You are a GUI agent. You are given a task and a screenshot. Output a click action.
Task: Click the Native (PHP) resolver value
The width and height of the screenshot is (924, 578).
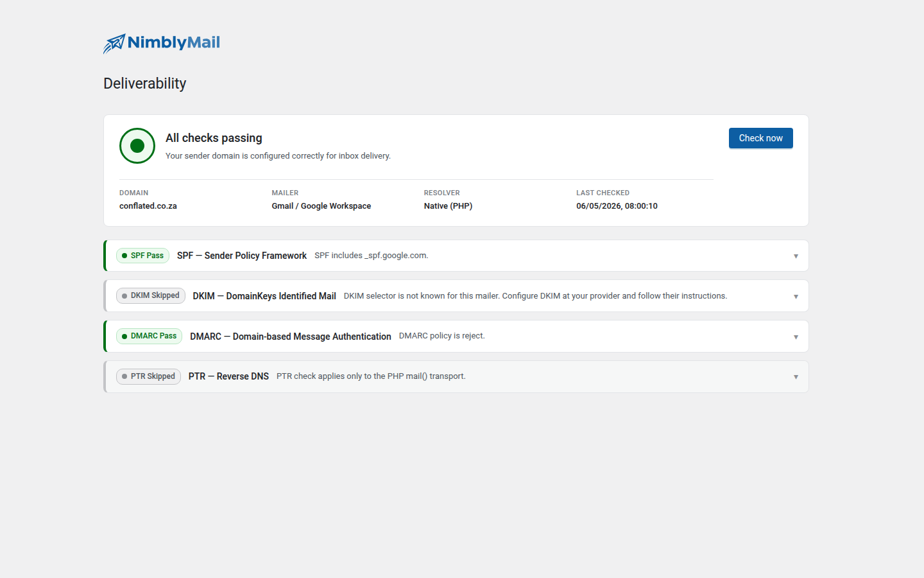tap(448, 206)
